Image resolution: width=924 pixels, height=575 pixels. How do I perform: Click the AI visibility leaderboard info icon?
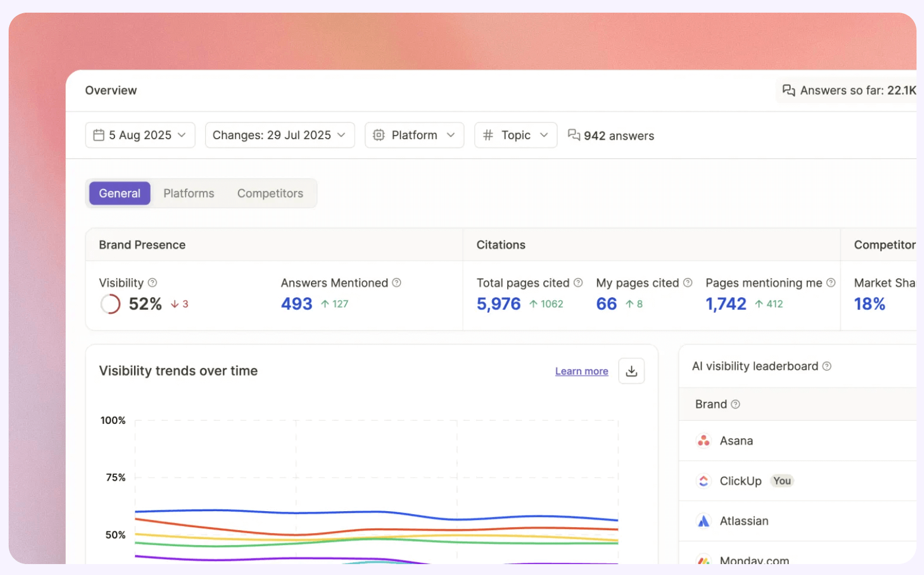tap(827, 366)
